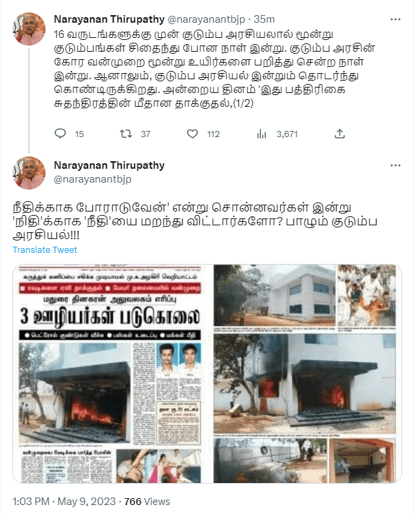This screenshot has width=420, height=514.
Task: Retweet the first tweet using the retweet icon
Action: click(x=126, y=134)
